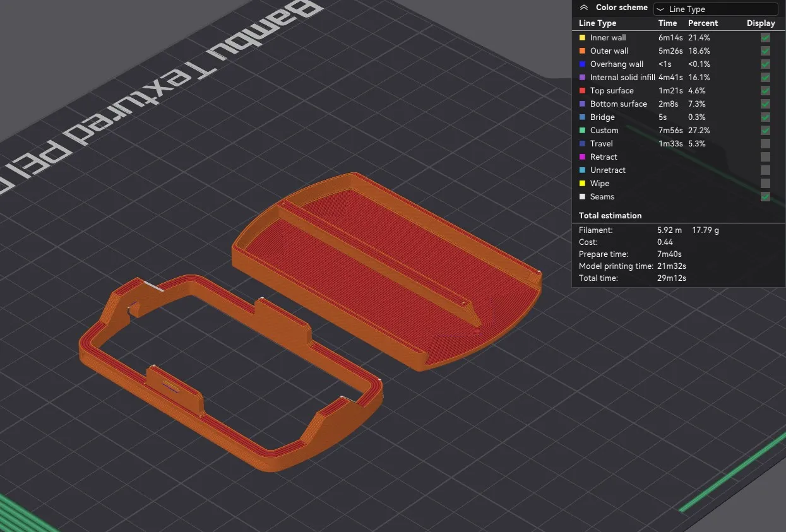Hide Inner wall lines via checkbox
Image resolution: width=786 pixels, height=532 pixels.
tap(765, 38)
